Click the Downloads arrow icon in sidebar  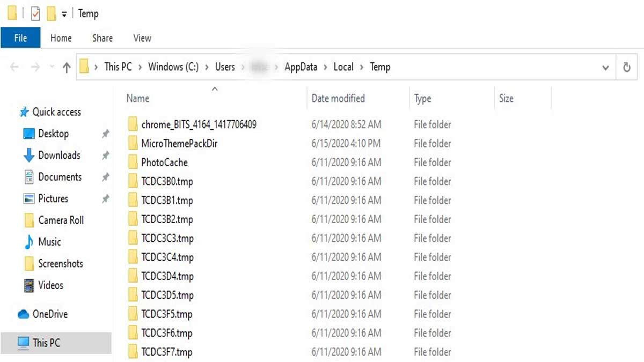[29, 156]
